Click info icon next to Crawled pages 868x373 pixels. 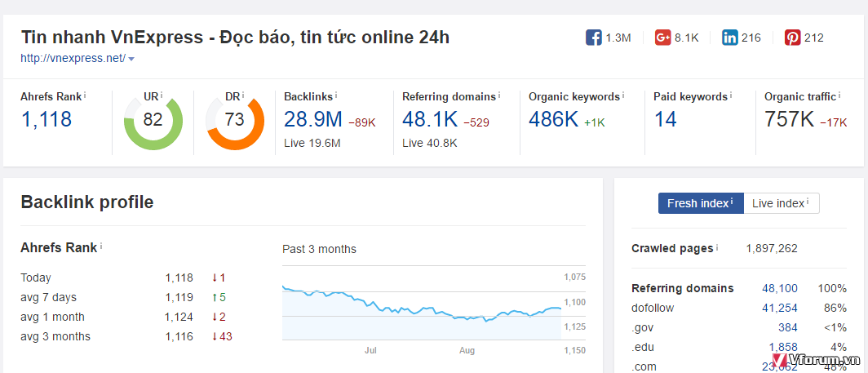point(717,247)
